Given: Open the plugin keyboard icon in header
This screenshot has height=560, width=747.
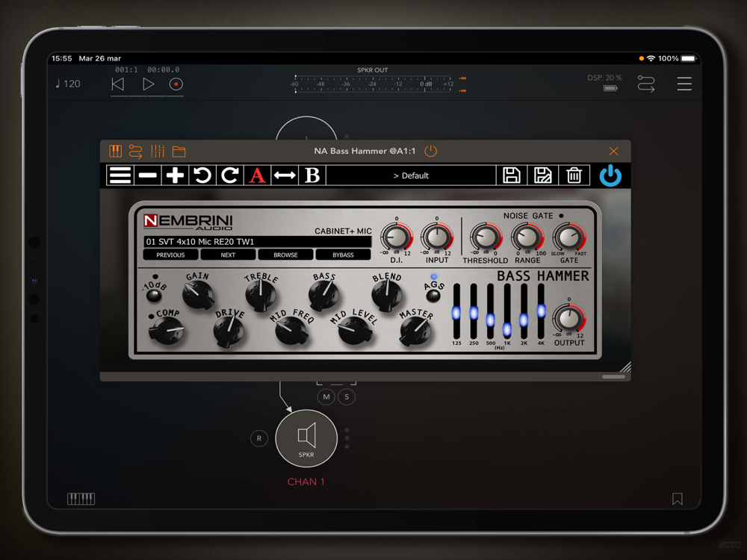Looking at the screenshot, I should tap(115, 152).
